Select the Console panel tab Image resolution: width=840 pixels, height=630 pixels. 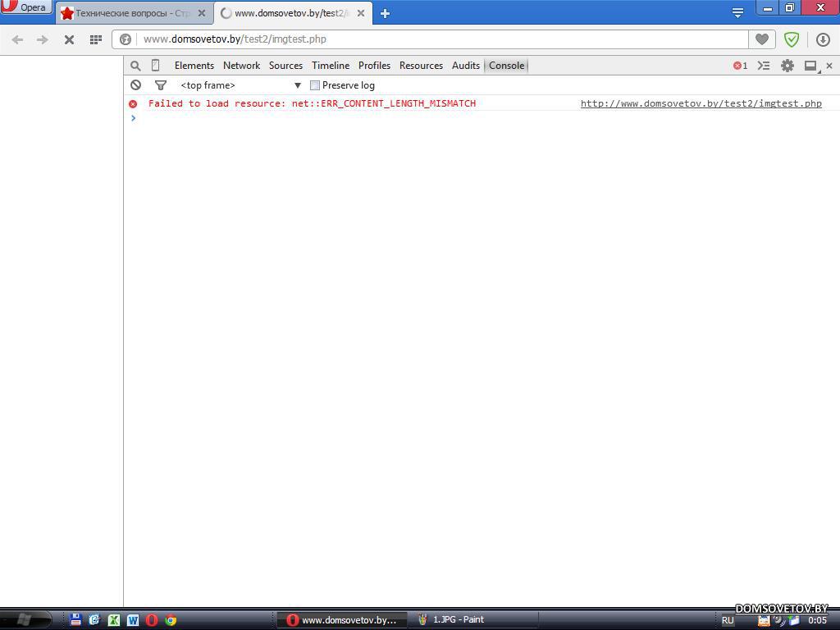(x=506, y=66)
